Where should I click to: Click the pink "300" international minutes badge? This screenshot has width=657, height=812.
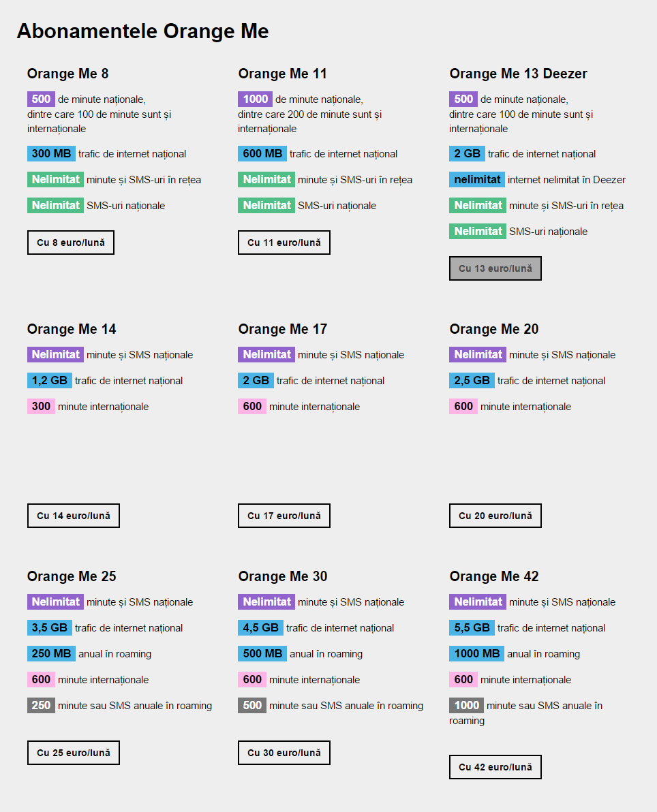tap(41, 407)
